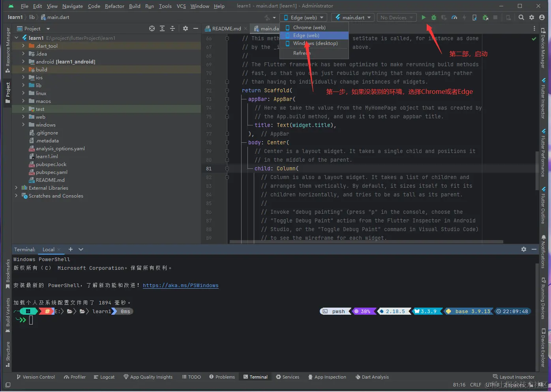Viewport: 551px width, 392px height.
Task: Open the Version Control tool window
Action: pyautogui.click(x=36, y=377)
